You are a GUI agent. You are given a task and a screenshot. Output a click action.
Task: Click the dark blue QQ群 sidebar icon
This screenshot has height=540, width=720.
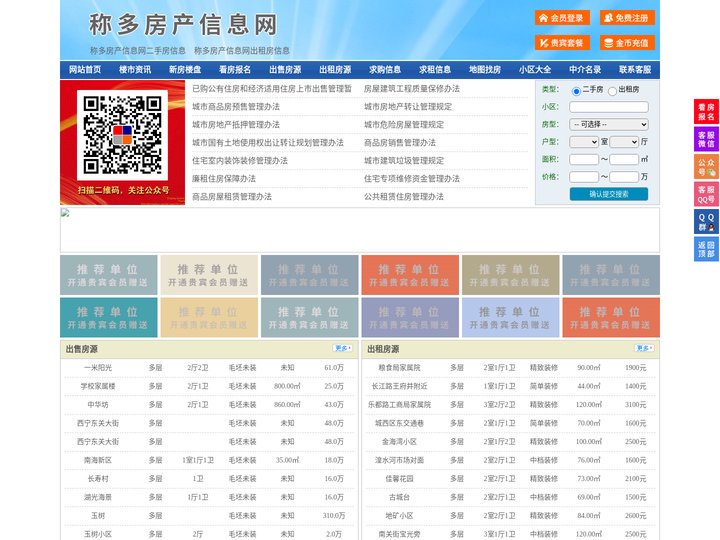[706, 222]
